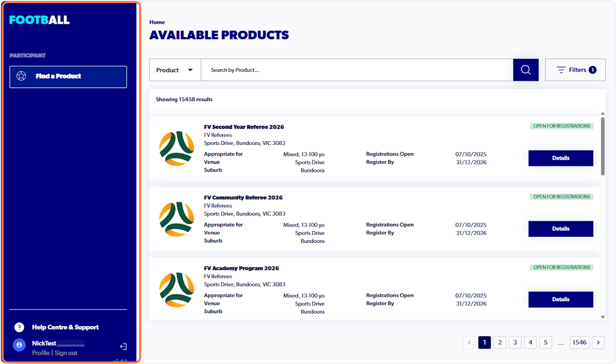Click the FV Second Year Referee 2026 logo

(177, 148)
